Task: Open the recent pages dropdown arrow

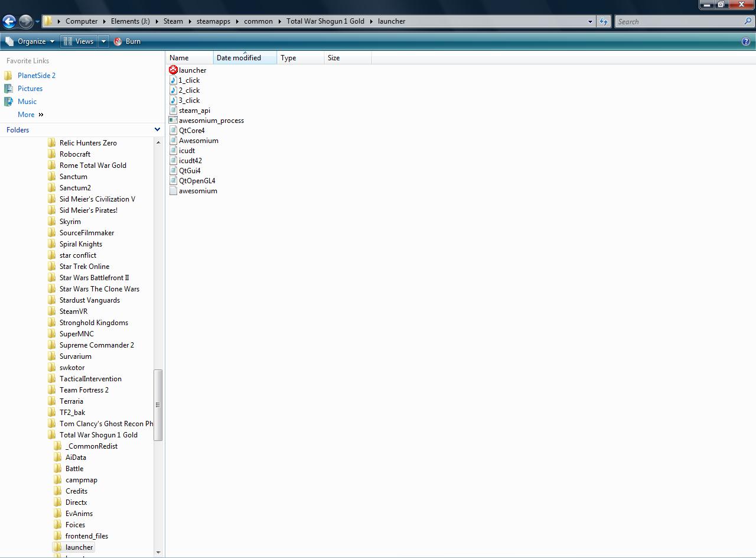Action: point(37,22)
